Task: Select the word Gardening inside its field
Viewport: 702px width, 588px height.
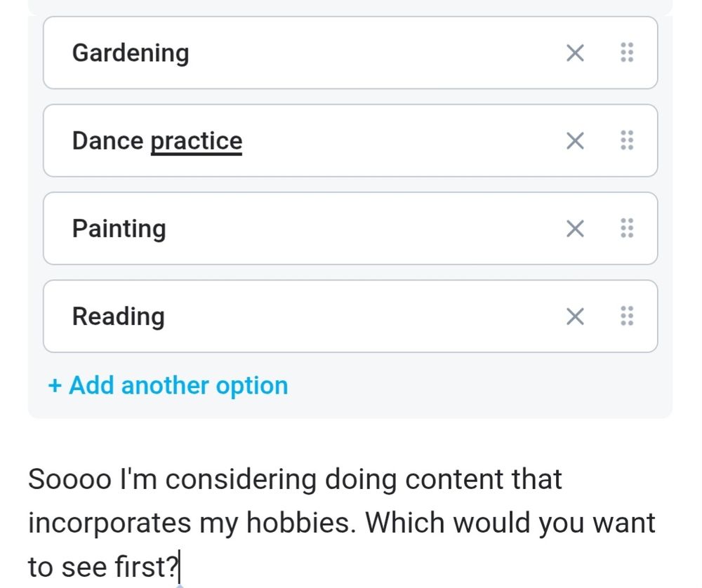Action: pos(131,53)
